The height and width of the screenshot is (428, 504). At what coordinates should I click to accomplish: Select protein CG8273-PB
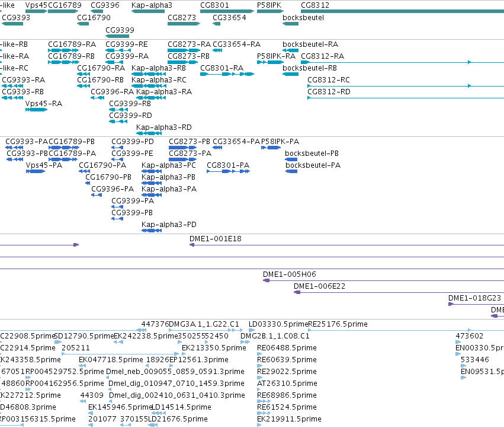(182, 148)
